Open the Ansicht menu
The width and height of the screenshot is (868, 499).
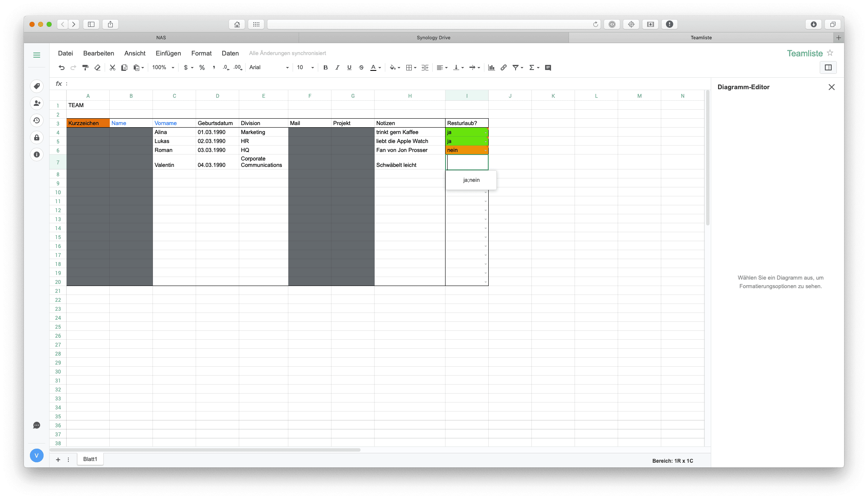point(135,53)
